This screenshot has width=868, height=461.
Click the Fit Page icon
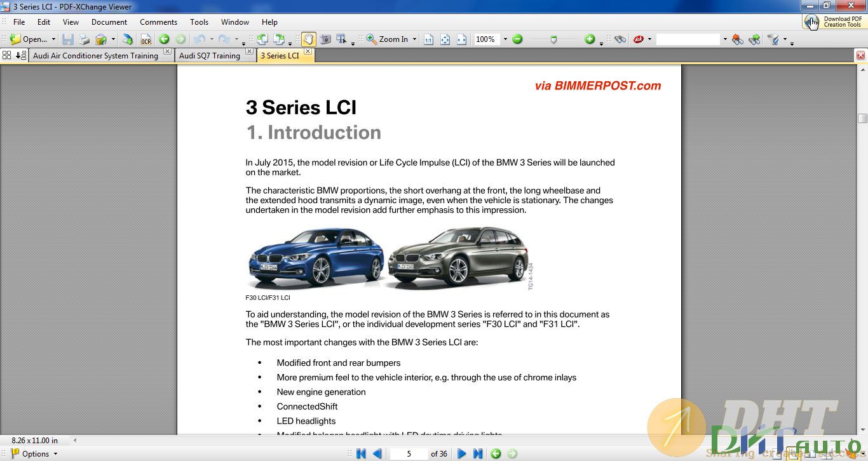click(445, 39)
